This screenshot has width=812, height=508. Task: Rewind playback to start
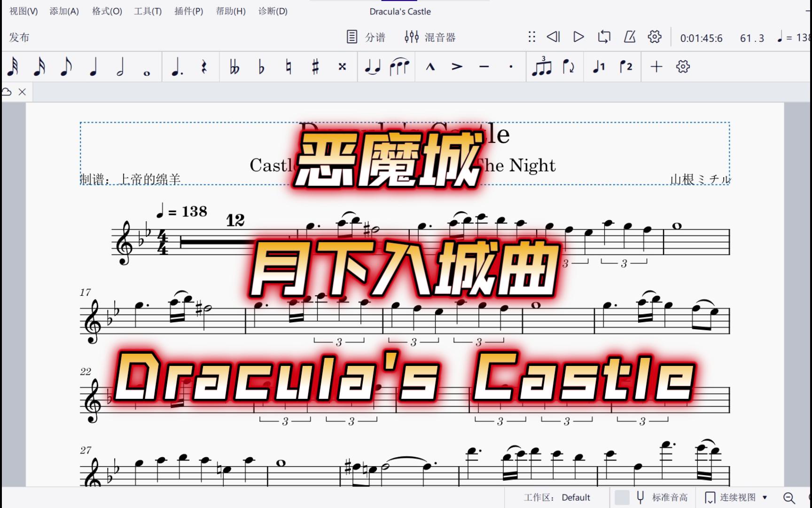[554, 37]
